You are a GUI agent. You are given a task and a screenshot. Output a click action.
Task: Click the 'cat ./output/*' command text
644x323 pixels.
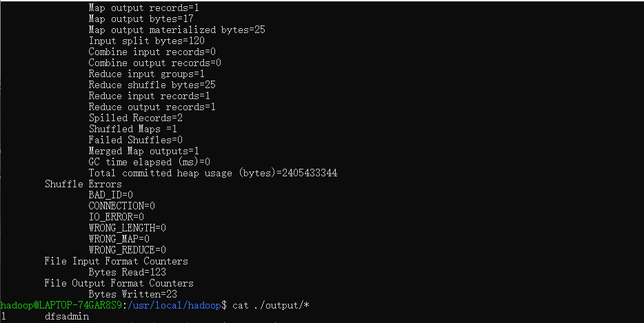tap(270, 306)
